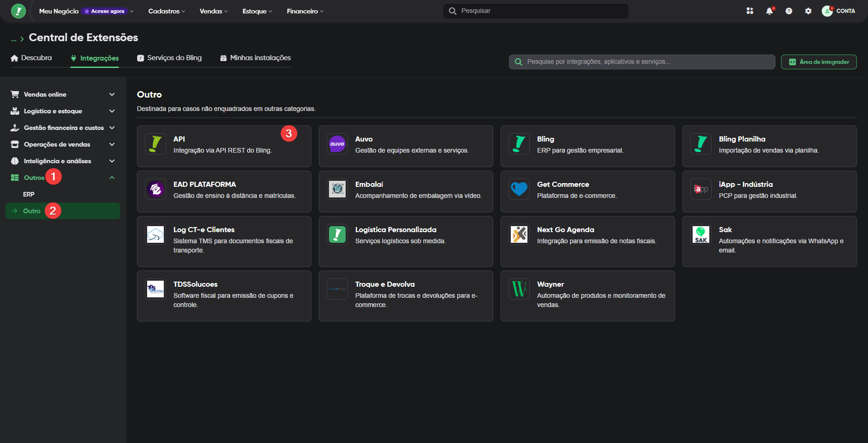Select Outro subcategory in sidebar
868x443 pixels.
63,211
